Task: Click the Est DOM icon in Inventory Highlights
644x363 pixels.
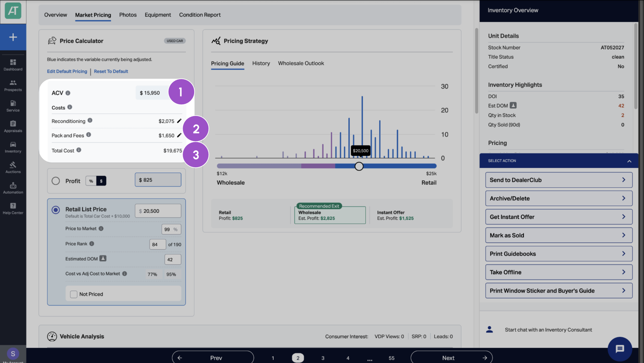Action: coord(513,105)
